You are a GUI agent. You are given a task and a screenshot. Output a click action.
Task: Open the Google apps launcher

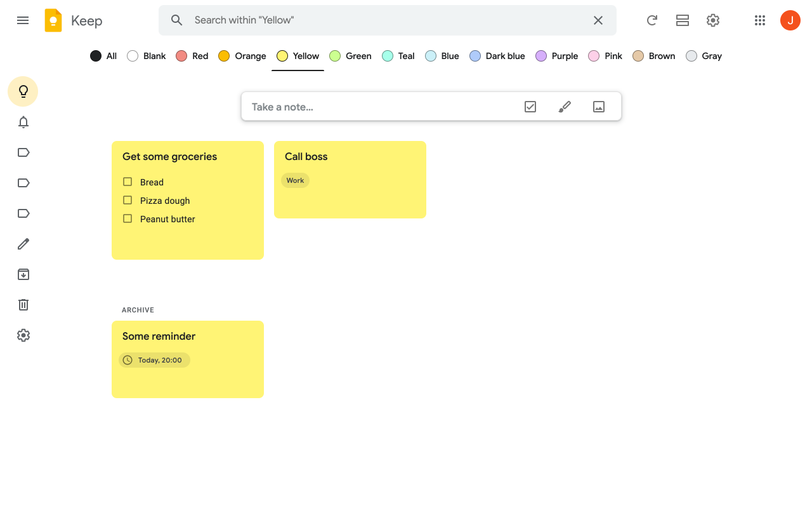pos(759,20)
